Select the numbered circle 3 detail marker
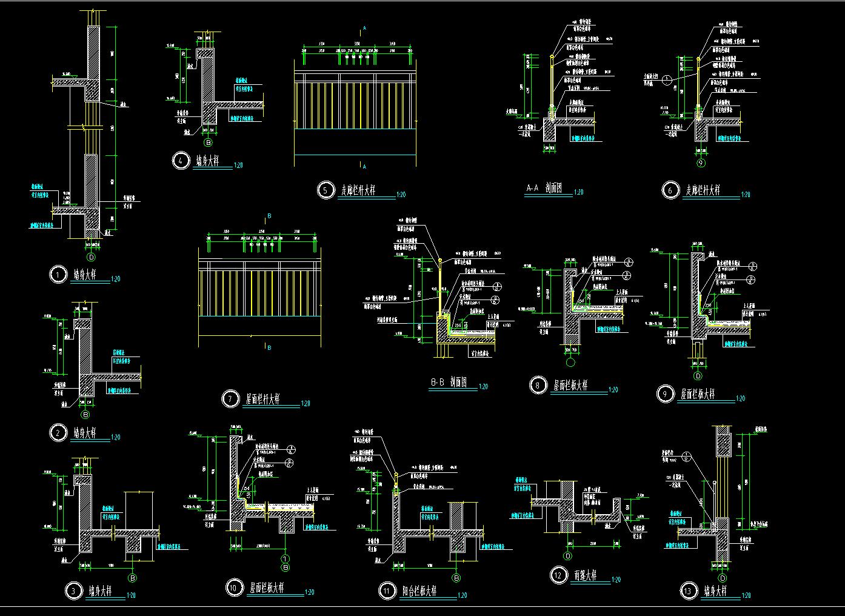This screenshot has height=616, width=845. (73, 591)
